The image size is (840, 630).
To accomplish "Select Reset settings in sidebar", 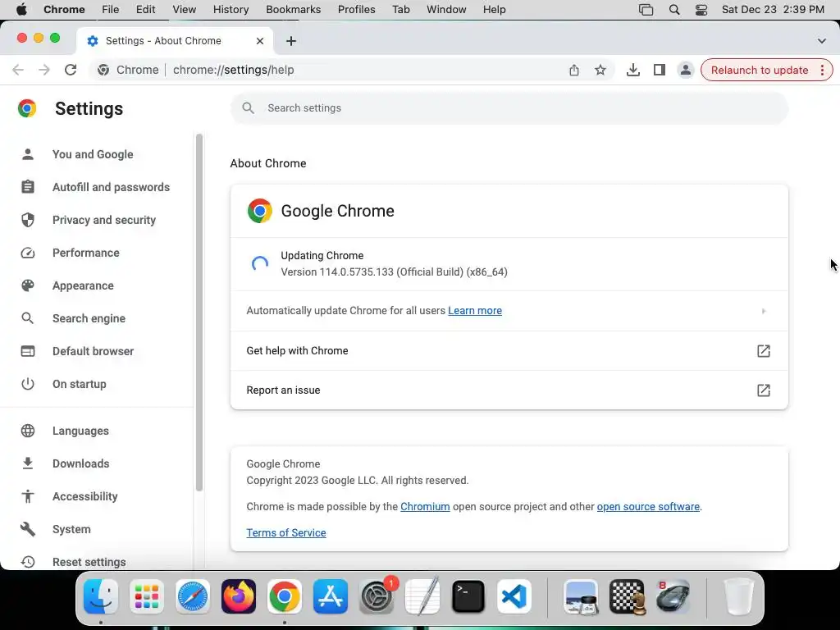I will tap(89, 561).
